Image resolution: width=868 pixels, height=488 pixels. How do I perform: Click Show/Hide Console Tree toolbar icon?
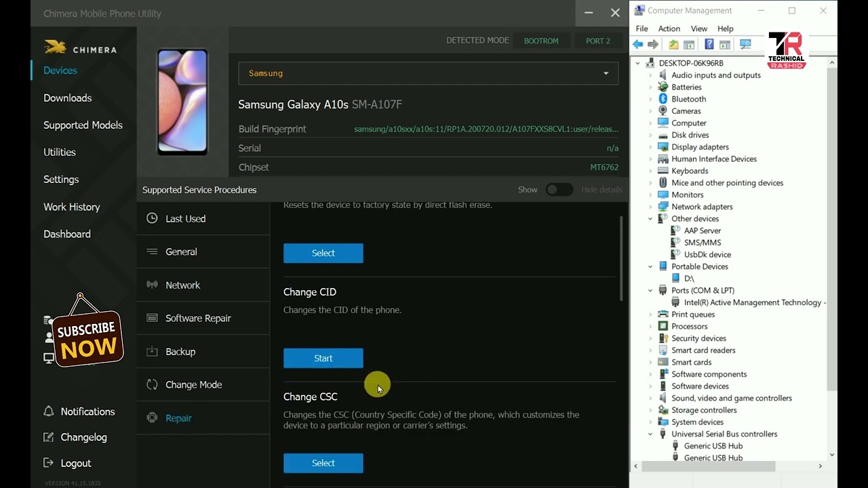pyautogui.click(x=689, y=45)
